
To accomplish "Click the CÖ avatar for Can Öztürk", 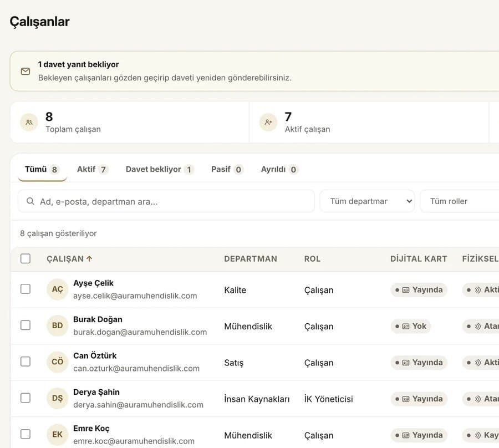I will [57, 362].
